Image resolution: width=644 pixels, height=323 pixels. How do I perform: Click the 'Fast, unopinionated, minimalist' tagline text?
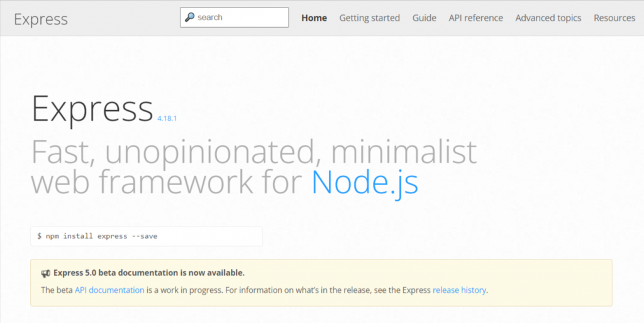pyautogui.click(x=253, y=152)
